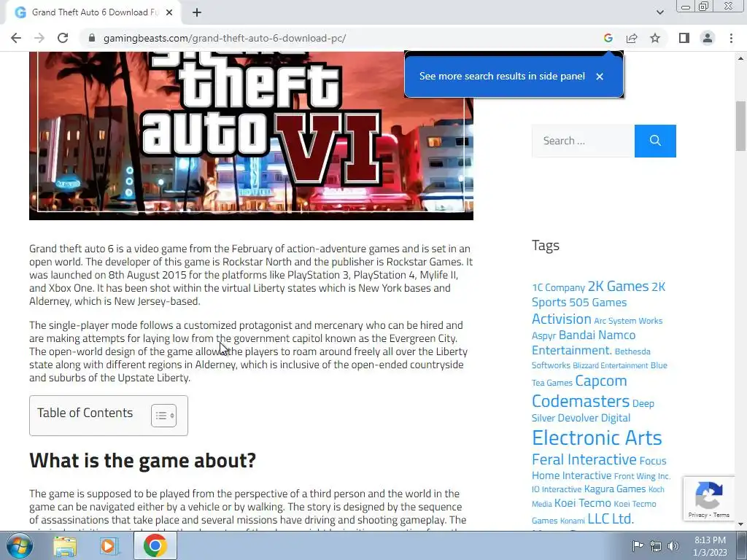Open the Action Center flag icon
The height and width of the screenshot is (560, 747).
pos(638,545)
